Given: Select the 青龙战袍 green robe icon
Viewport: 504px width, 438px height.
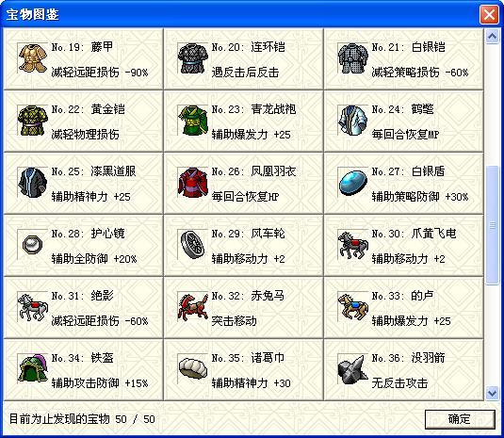Looking at the screenshot, I should 193,121.
